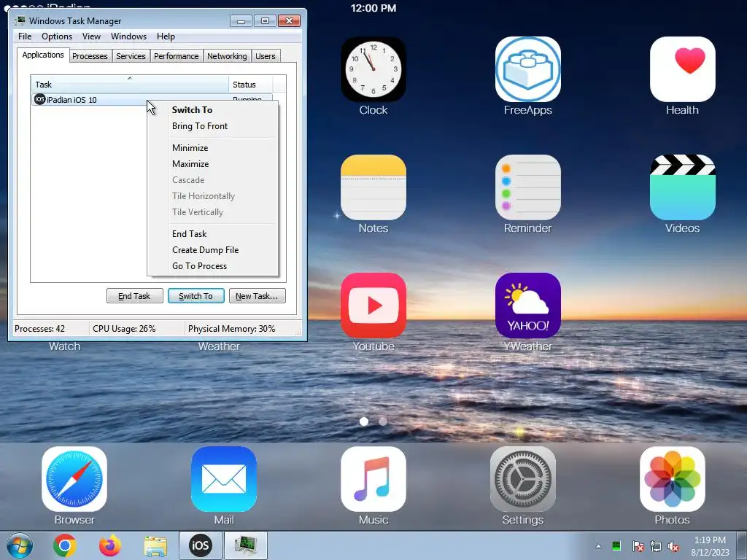Select the Applications tab
This screenshot has height=560, width=747.
(x=43, y=55)
